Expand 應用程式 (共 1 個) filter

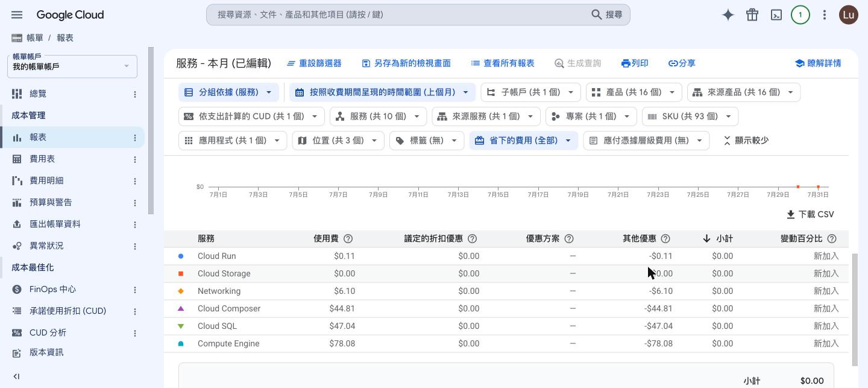click(x=233, y=141)
